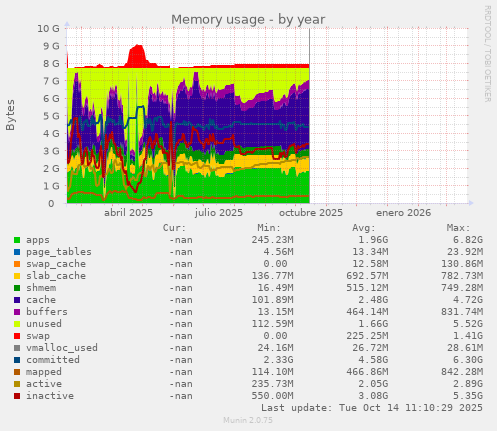This screenshot has width=497, height=431.
Task: Click the 'Avg:' column header
Action: [364, 228]
